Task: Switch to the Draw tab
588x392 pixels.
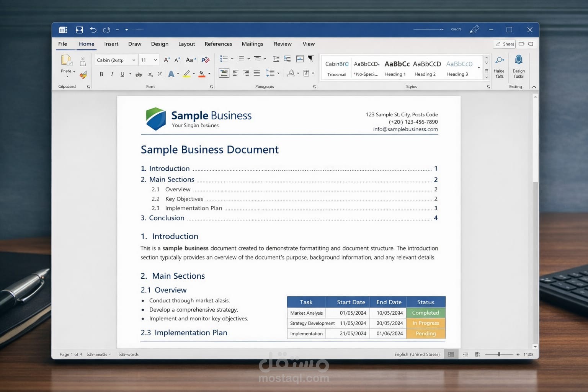Action: 135,44
